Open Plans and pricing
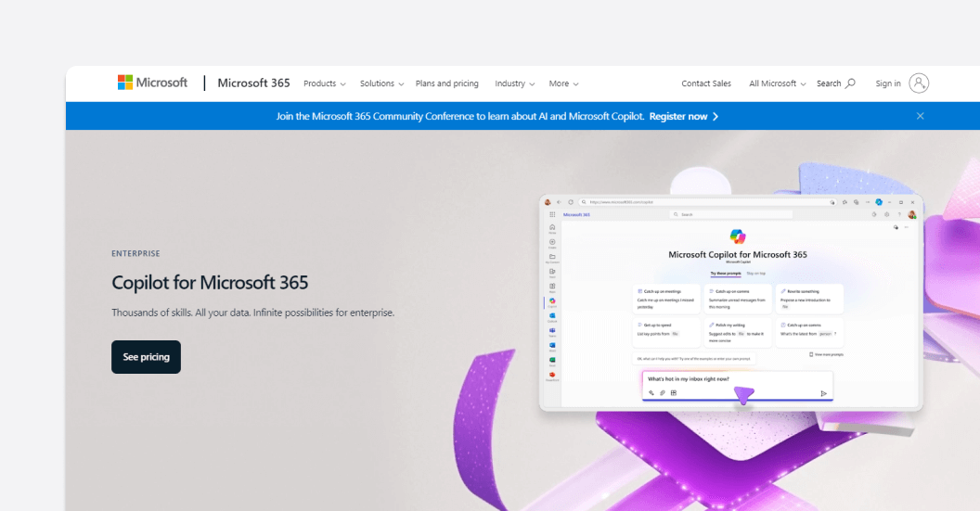980x511 pixels. coord(447,83)
